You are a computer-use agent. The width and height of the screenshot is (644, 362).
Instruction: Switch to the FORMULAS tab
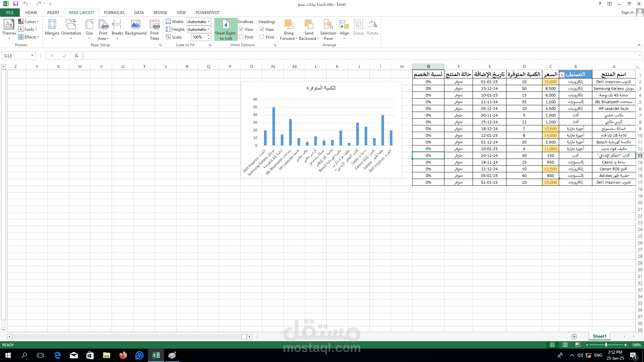coord(114,13)
